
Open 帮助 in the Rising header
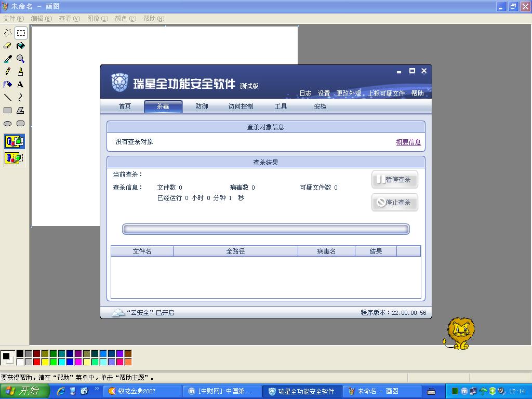click(x=417, y=94)
